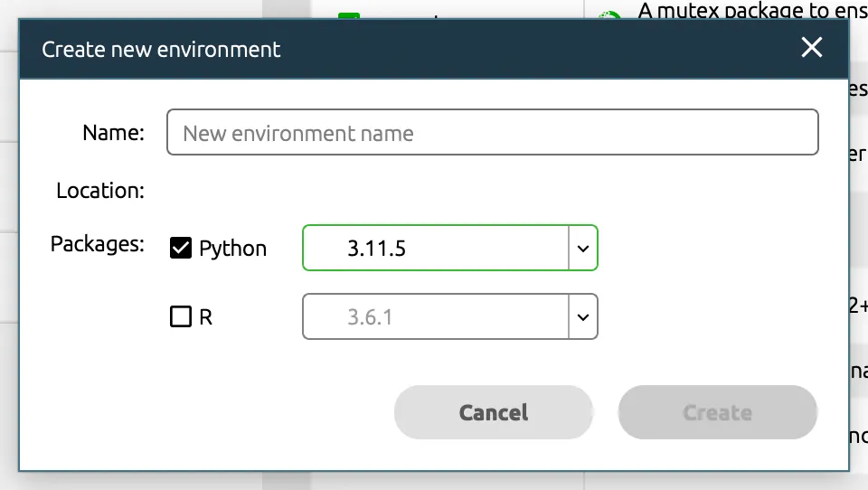Screen dimensions: 868x490
Task: Click the R label text
Action: point(205,318)
